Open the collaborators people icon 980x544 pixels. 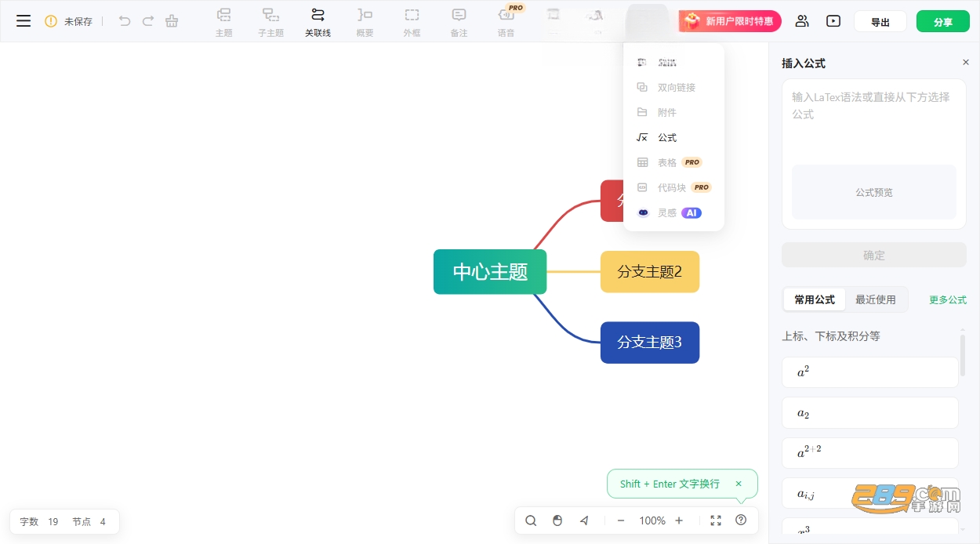(x=801, y=21)
